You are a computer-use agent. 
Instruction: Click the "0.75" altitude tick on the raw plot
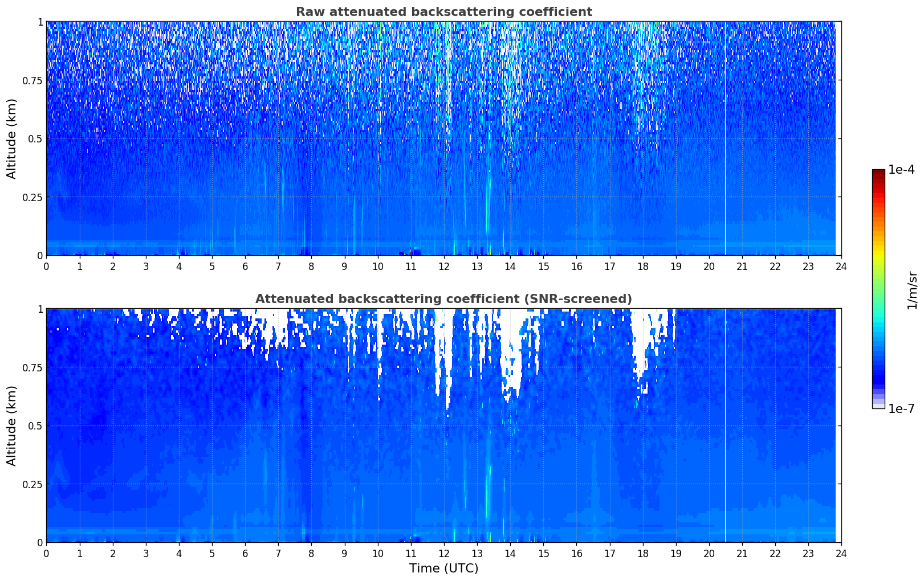tap(33, 80)
